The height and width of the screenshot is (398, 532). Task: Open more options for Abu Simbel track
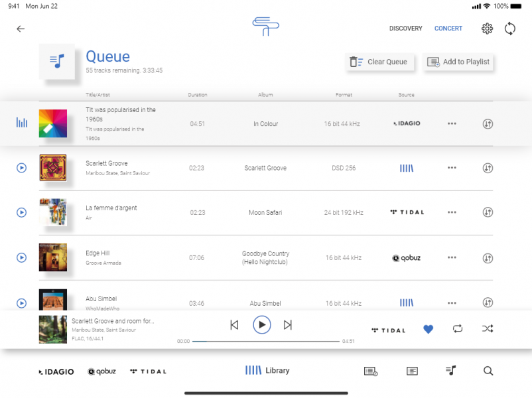point(452,302)
